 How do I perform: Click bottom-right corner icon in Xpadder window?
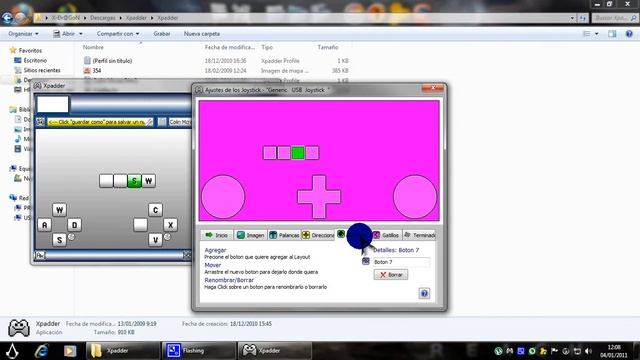(x=187, y=256)
